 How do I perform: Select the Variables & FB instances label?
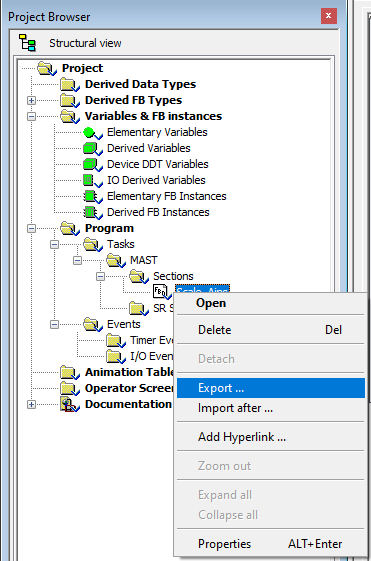(153, 116)
